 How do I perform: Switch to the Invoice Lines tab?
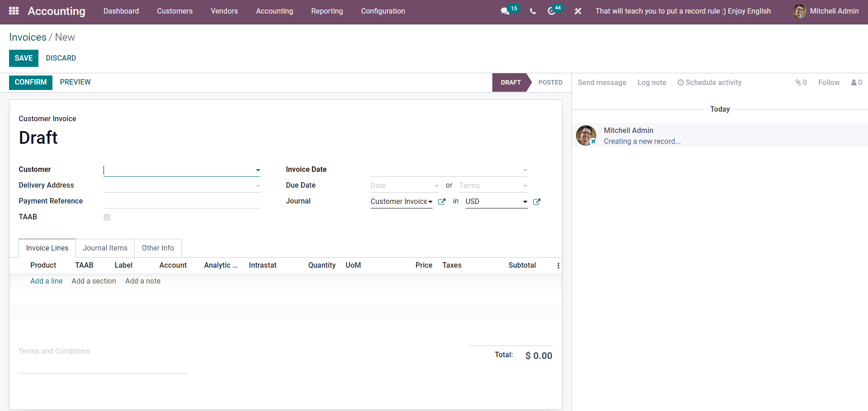(x=47, y=248)
